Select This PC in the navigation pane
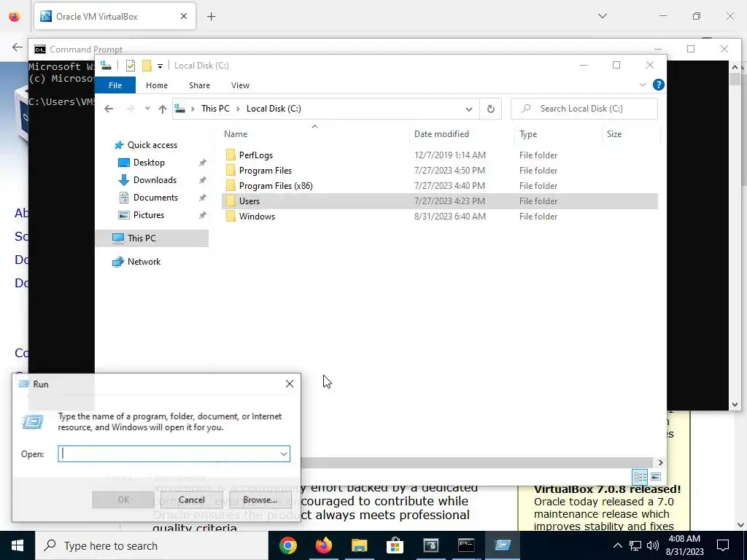 click(152, 238)
